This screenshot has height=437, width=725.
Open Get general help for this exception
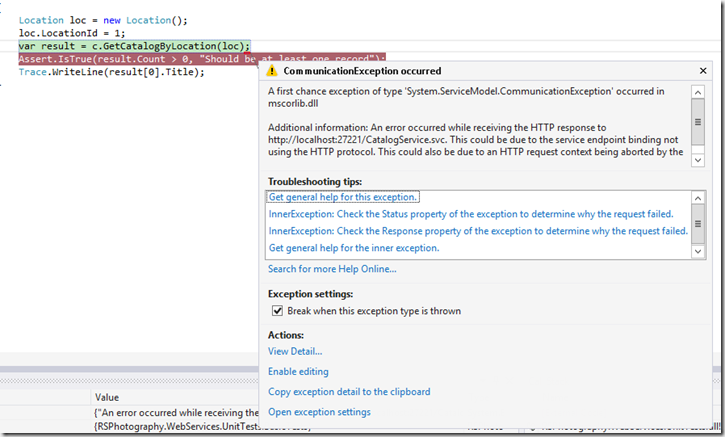(343, 198)
